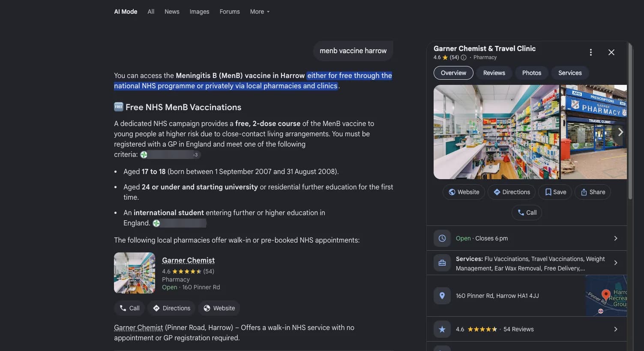Image resolution: width=644 pixels, height=351 pixels.
Task: Click the side panel scrollbar
Action: click(x=630, y=121)
